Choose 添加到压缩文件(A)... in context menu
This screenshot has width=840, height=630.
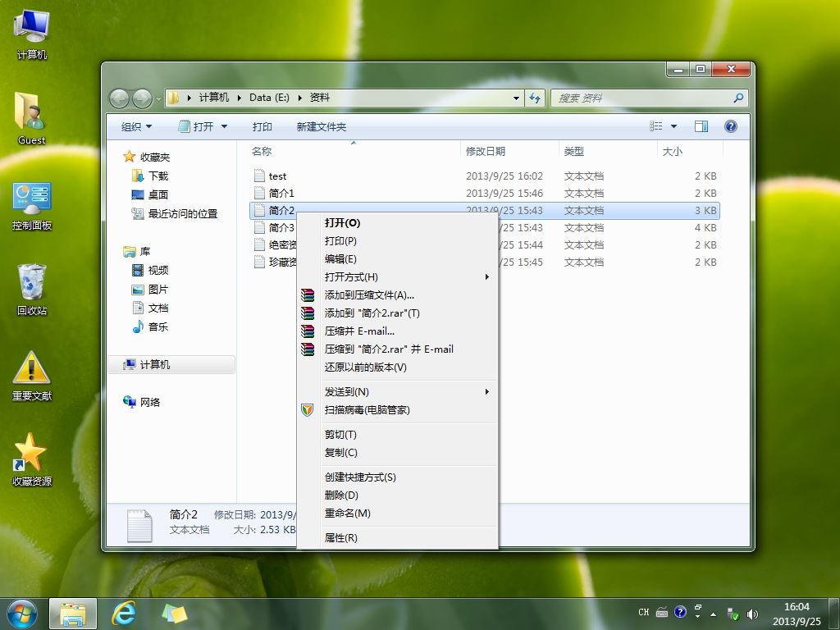click(x=397, y=295)
